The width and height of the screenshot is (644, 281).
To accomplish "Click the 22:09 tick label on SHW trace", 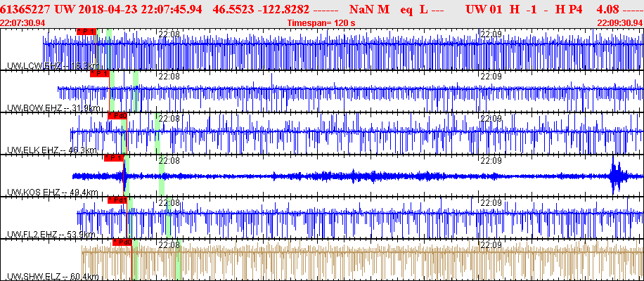I will [x=491, y=245].
